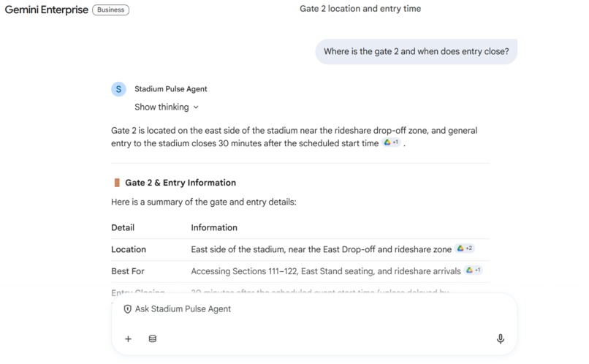Click answer paragraph starting 'Gate 2 is located'
Viewport: 589px width, 364px height.
pos(294,137)
